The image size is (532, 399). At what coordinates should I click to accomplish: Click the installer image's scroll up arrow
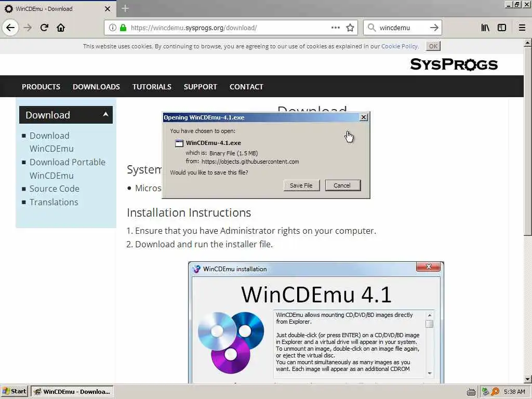429,315
